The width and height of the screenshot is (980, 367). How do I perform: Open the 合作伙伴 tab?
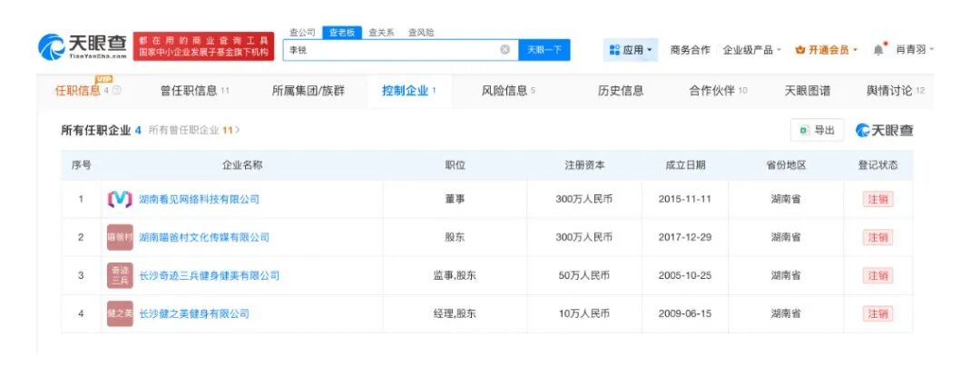pos(718,91)
